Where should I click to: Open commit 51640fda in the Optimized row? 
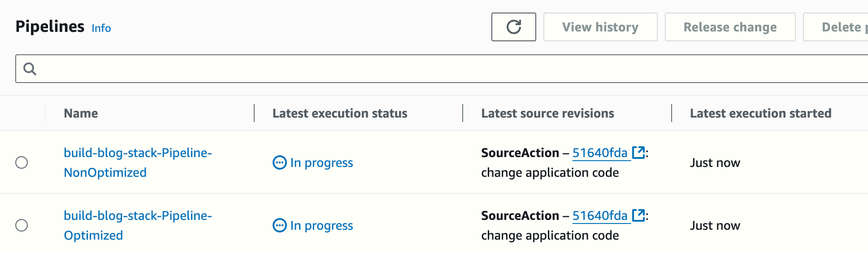click(x=599, y=216)
